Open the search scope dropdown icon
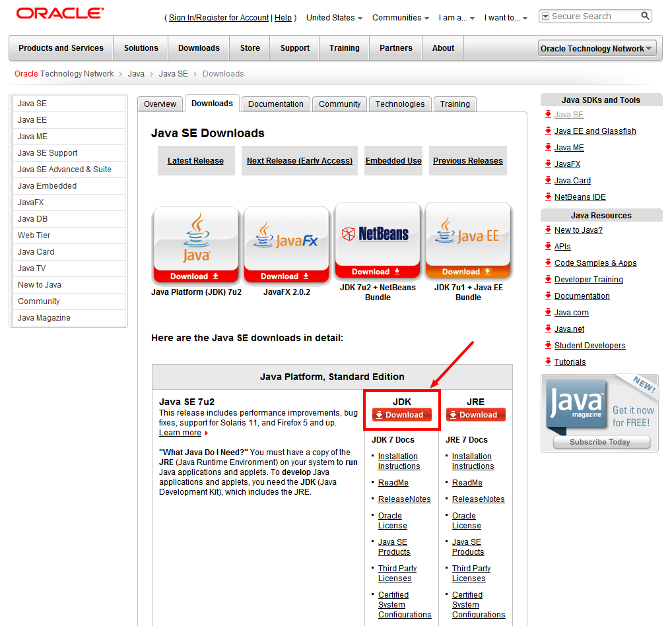The height and width of the screenshot is (626, 672). [x=545, y=16]
